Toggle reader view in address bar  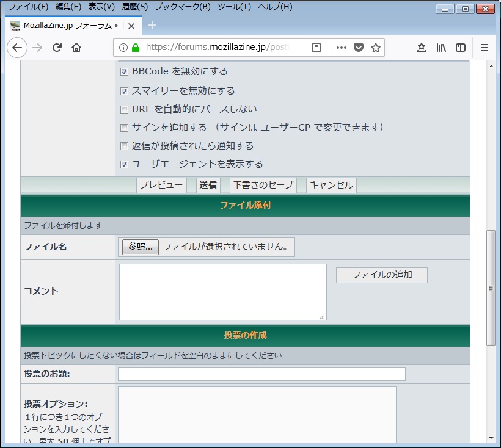[x=316, y=48]
